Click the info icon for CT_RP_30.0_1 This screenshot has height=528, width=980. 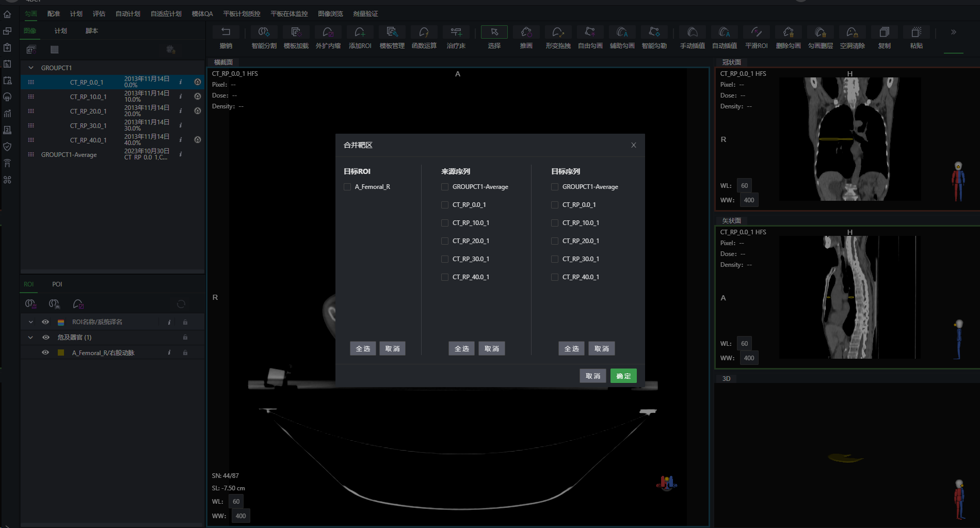(181, 125)
